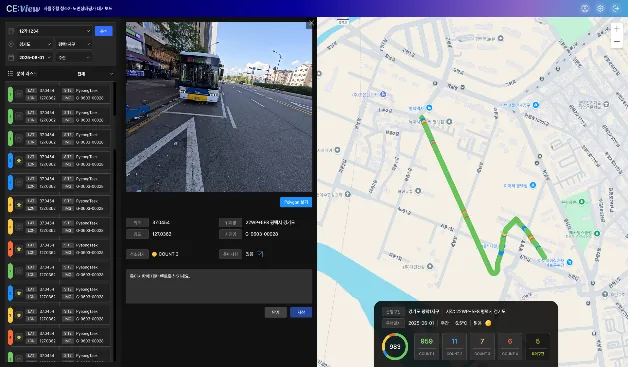Toggle star on the first blue-tagged list row
Viewport: 628px width, 367px height.
[x=19, y=160]
